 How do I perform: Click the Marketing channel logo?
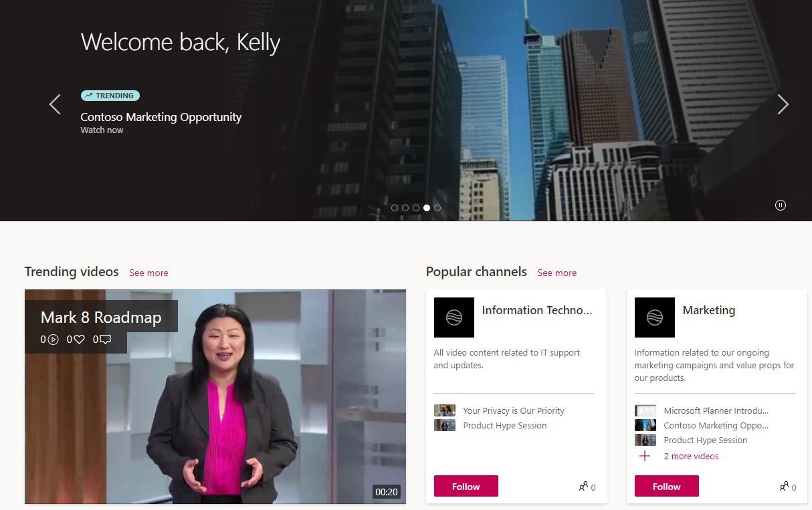click(x=655, y=317)
